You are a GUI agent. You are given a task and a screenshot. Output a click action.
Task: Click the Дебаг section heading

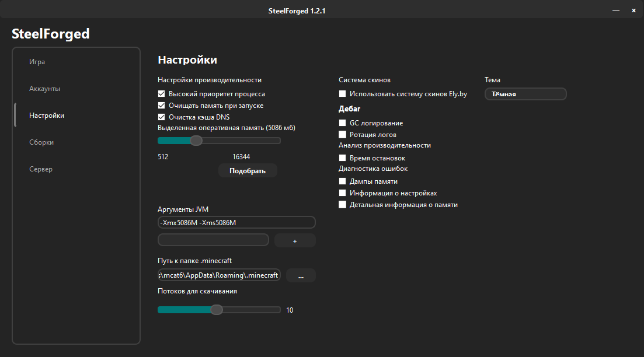coord(349,108)
